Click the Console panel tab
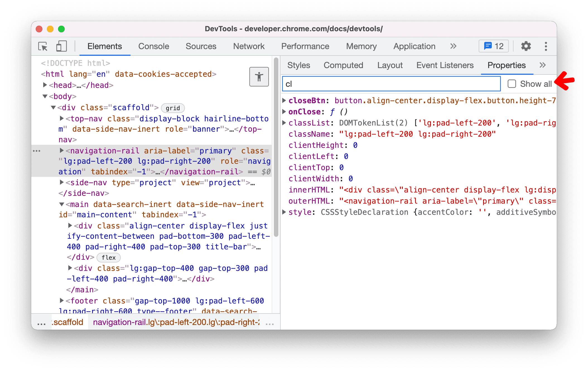 click(x=153, y=46)
